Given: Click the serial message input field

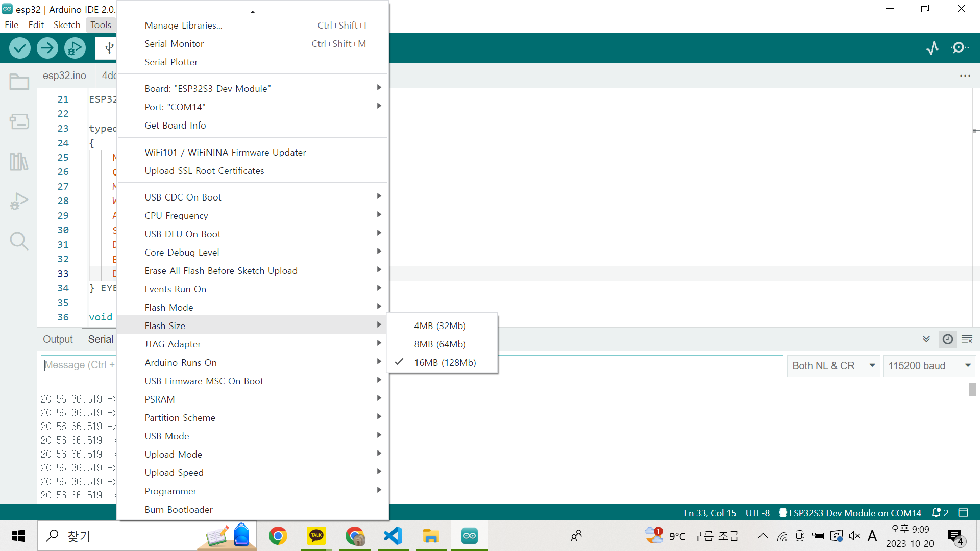Looking at the screenshot, I should [412, 365].
